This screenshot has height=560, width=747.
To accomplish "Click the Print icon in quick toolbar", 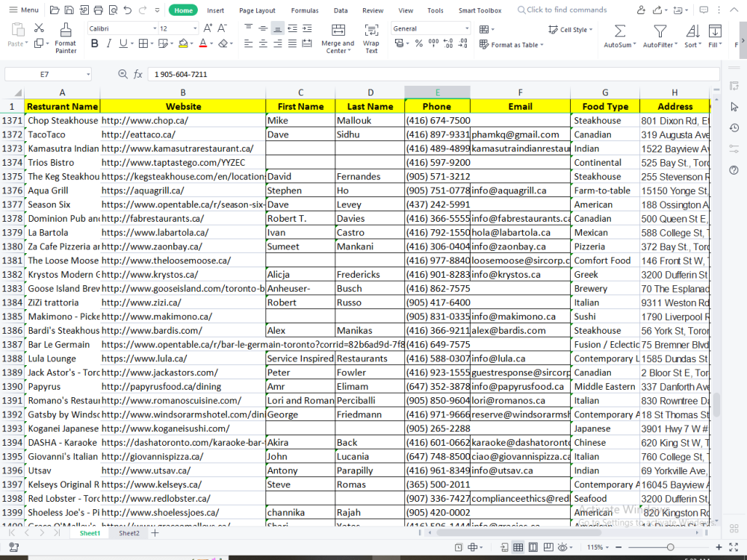I will [x=98, y=10].
